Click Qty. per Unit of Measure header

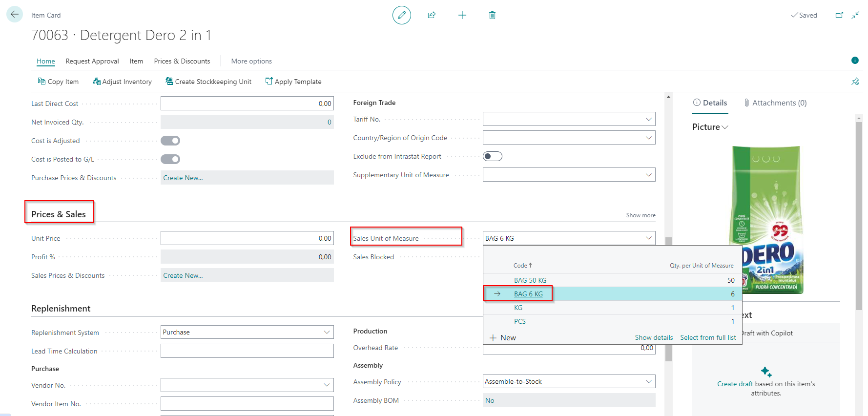[x=702, y=266]
